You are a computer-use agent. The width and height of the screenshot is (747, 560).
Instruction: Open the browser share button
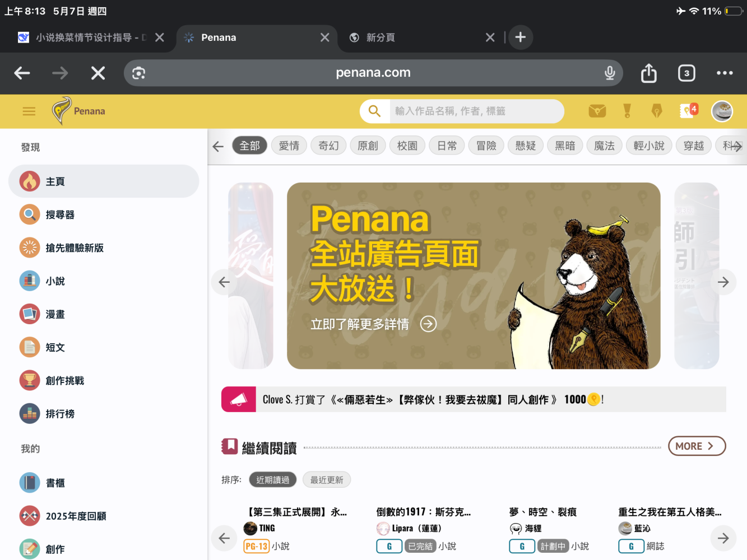[x=648, y=73]
